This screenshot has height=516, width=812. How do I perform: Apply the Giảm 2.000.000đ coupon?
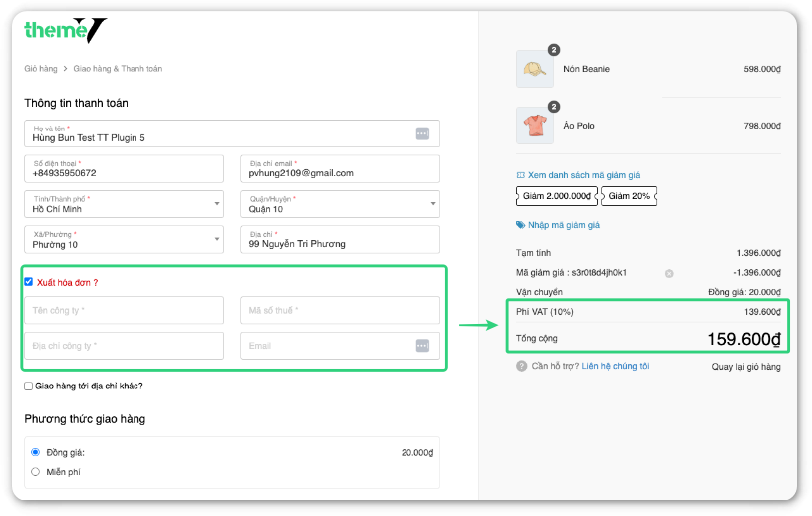557,196
